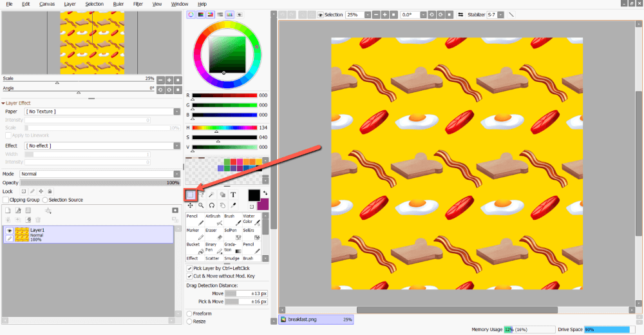Screen dimensions: 644x335
Task: Open the Filter menu
Action: click(x=138, y=4)
